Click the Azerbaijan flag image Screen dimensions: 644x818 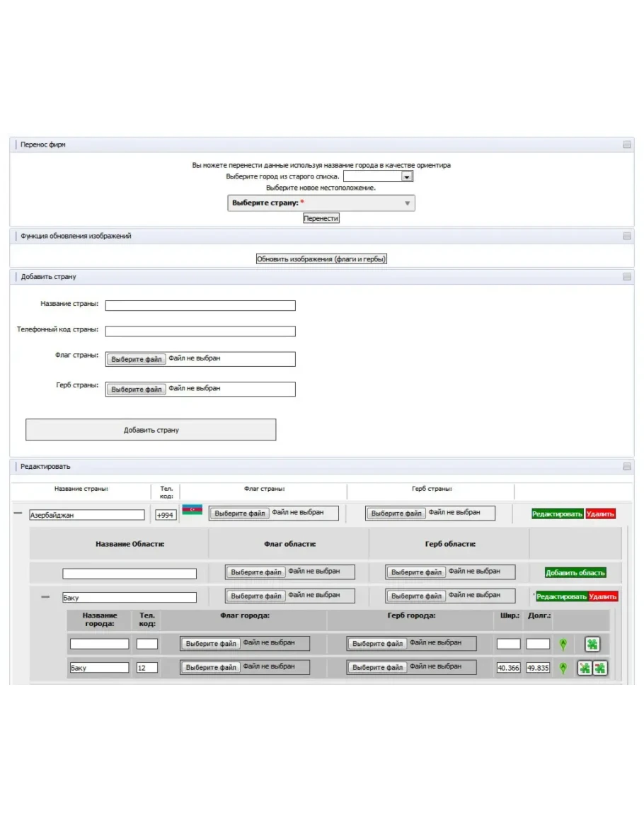tap(192, 510)
